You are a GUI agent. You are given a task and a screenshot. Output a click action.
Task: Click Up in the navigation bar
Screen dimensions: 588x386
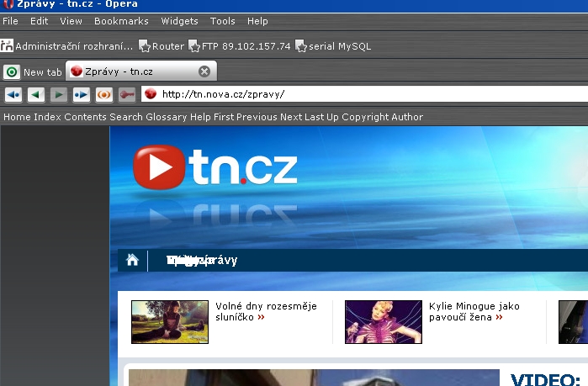pos(332,117)
